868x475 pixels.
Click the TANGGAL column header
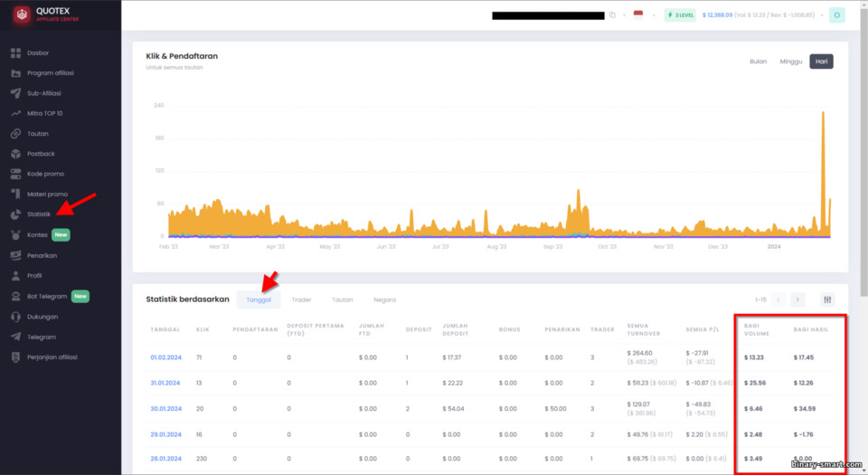[165, 329]
